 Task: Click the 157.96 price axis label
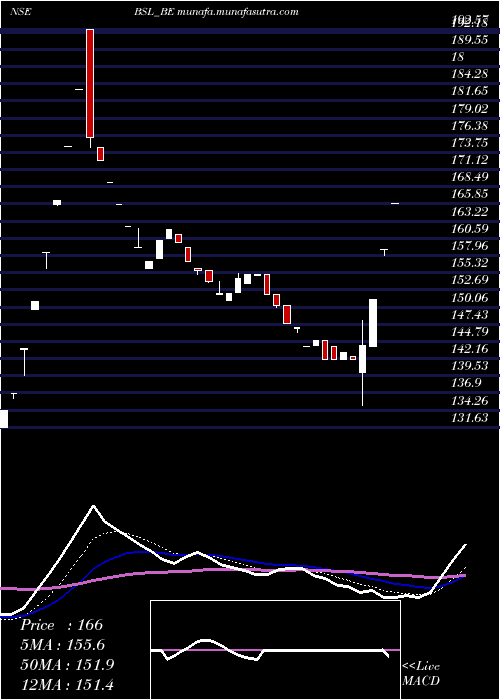click(469, 246)
